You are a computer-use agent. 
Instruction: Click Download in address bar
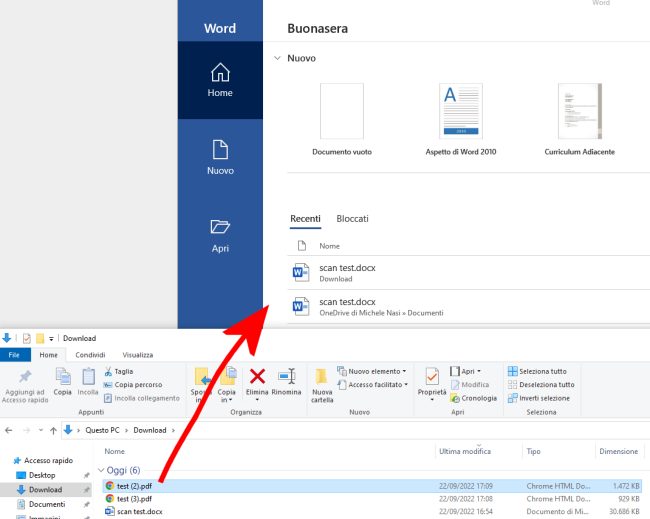(x=150, y=430)
